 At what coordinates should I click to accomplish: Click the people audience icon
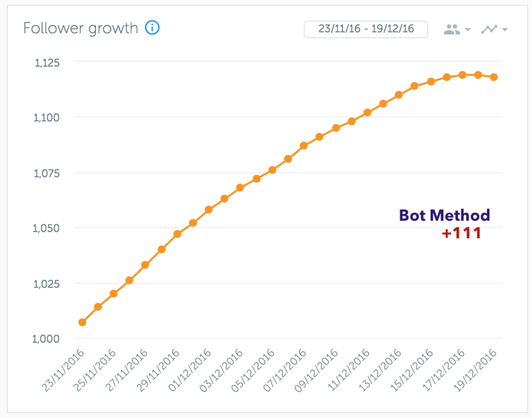point(451,29)
